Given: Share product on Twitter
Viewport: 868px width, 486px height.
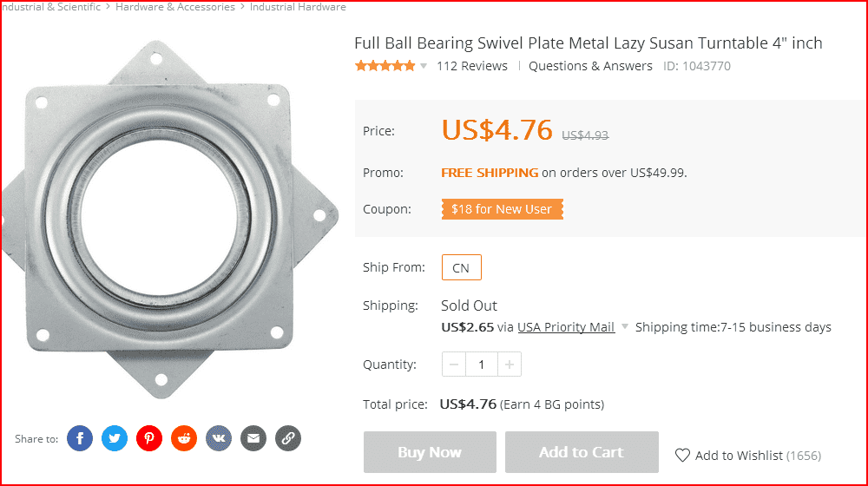Looking at the screenshot, I should coord(115,438).
